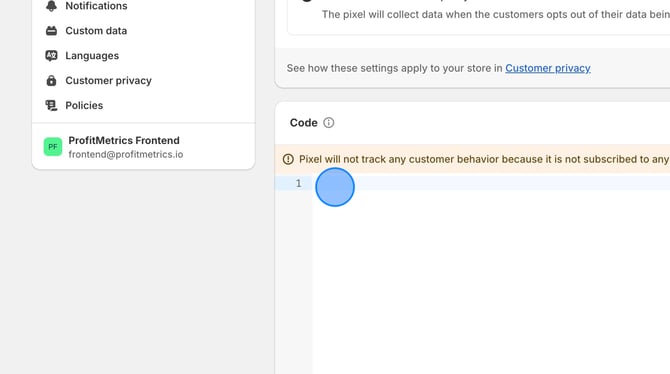The height and width of the screenshot is (374, 670).
Task: Click the Notifications bell icon
Action: point(51,6)
